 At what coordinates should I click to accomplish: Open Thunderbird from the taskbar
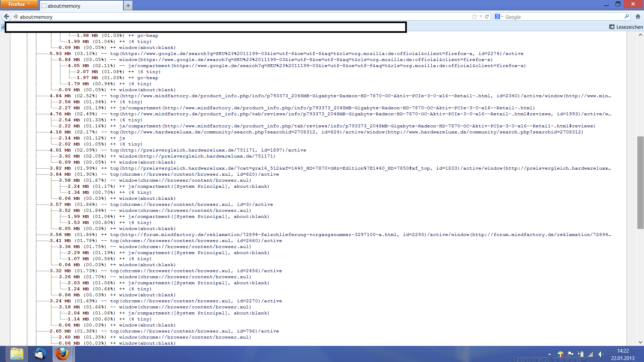click(x=40, y=354)
